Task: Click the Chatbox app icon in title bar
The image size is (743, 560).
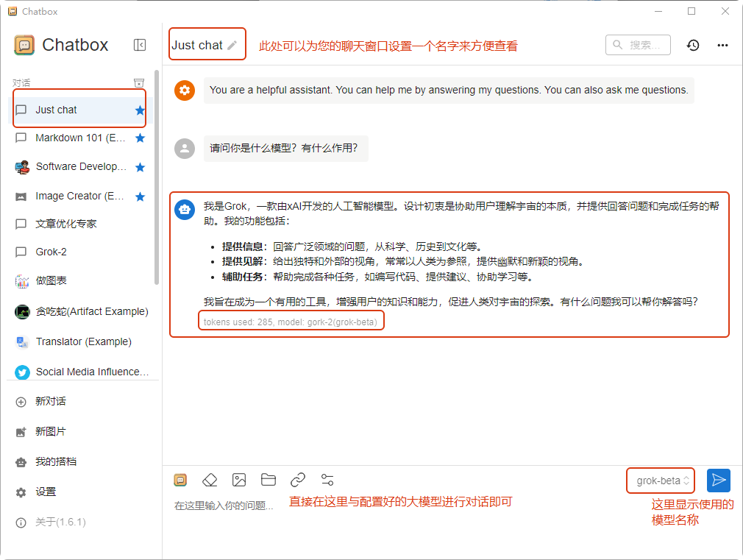Action: 13,11
